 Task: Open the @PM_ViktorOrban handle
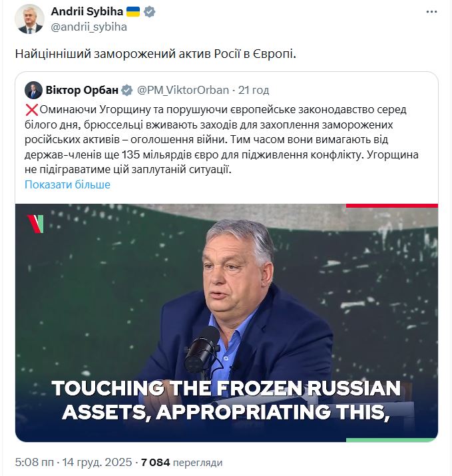click(183, 91)
